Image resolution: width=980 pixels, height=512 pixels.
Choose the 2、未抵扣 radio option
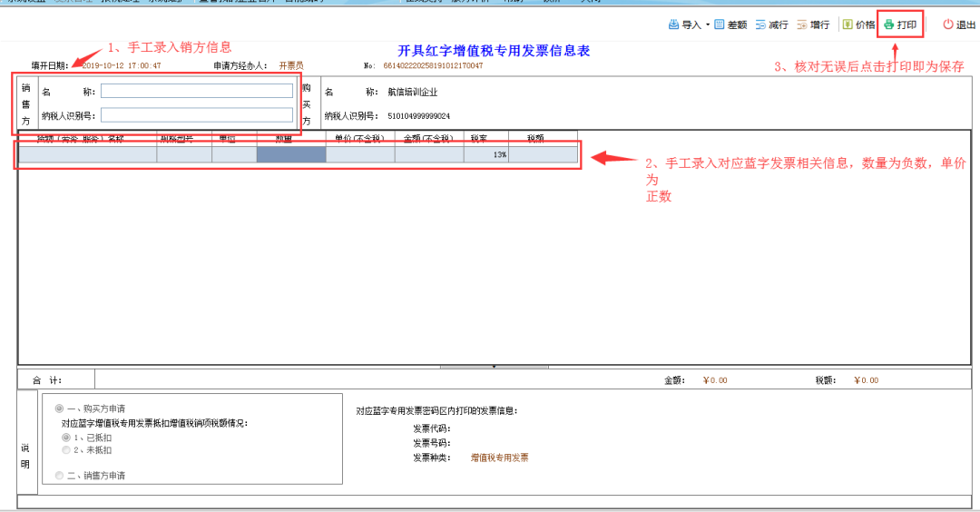click(66, 449)
